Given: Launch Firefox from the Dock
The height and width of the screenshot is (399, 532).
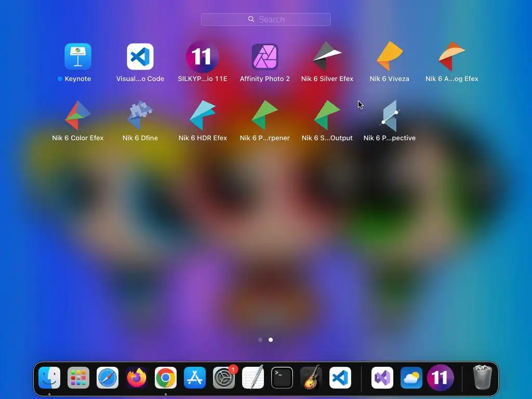Looking at the screenshot, I should (x=137, y=378).
